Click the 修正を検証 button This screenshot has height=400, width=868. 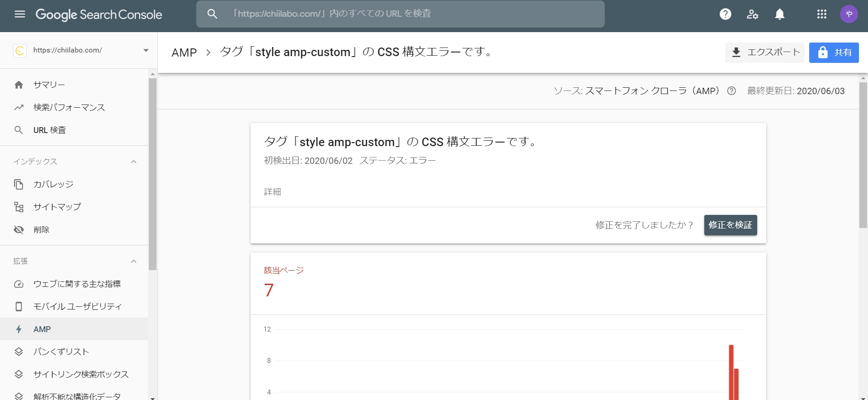click(730, 225)
